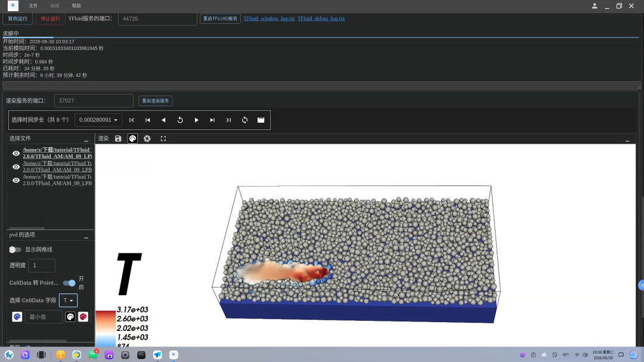Screen dimensions: 644x362
Task: Toggle visibility of first pvd file
Action: [16, 153]
